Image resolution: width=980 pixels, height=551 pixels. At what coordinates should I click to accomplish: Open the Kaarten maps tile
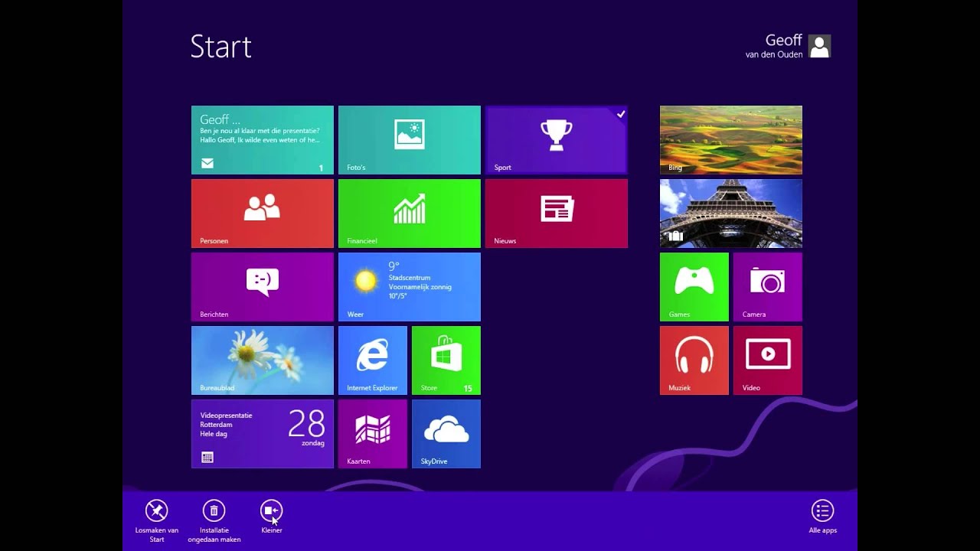point(372,434)
